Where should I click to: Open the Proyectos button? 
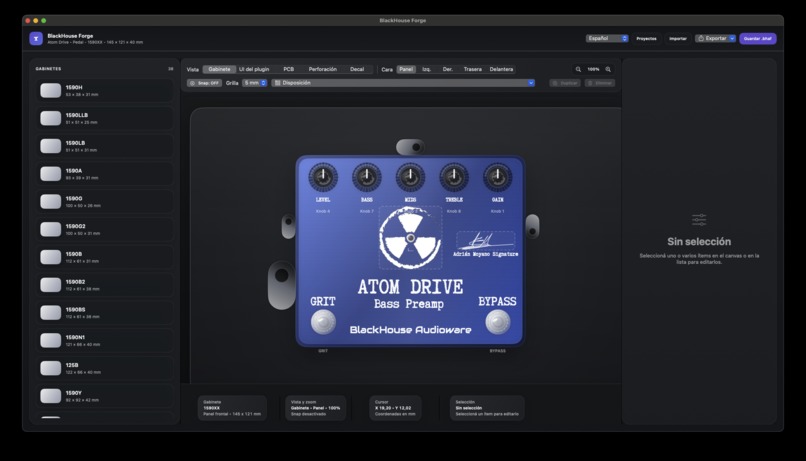(647, 39)
